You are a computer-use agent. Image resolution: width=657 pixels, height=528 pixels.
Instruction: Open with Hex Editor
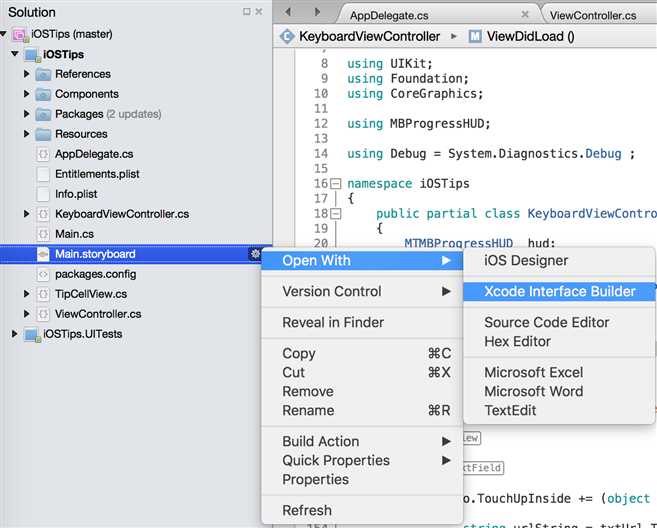point(559,342)
